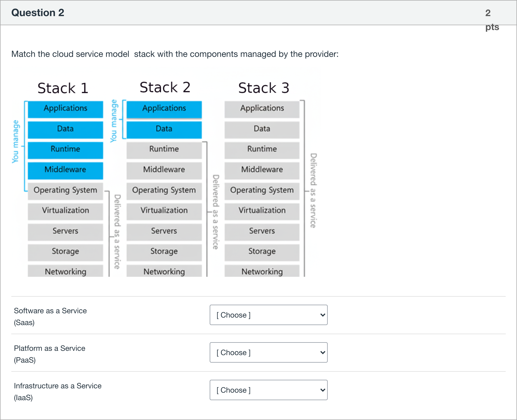Click the Stack 2 title
This screenshot has height=420, width=517.
(x=165, y=87)
